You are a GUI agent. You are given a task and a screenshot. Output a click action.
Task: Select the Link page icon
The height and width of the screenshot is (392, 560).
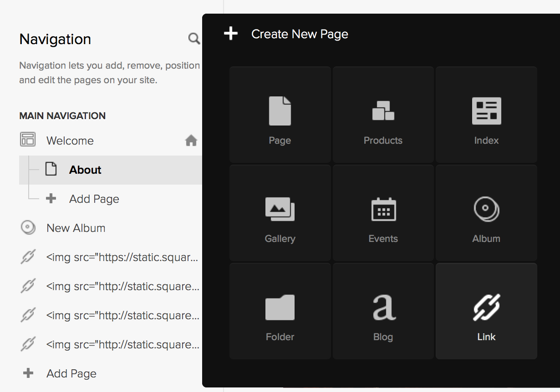[486, 311]
